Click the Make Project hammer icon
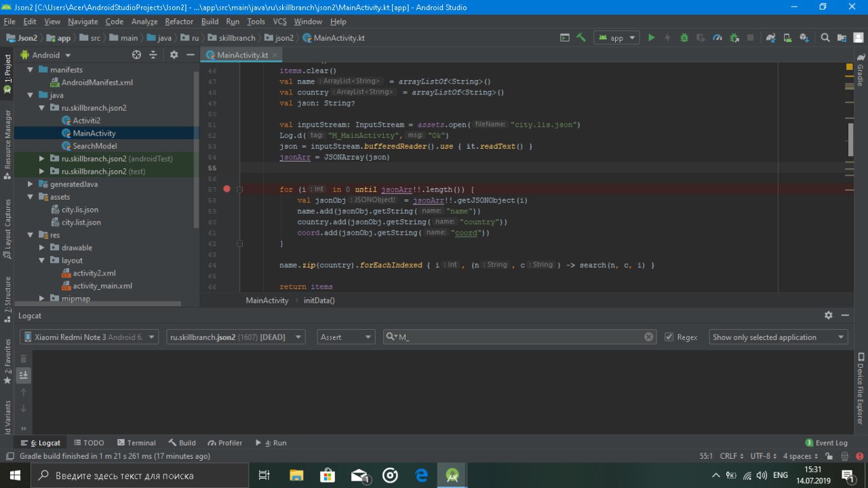Screen dimensions: 868x488 [x=581, y=38]
